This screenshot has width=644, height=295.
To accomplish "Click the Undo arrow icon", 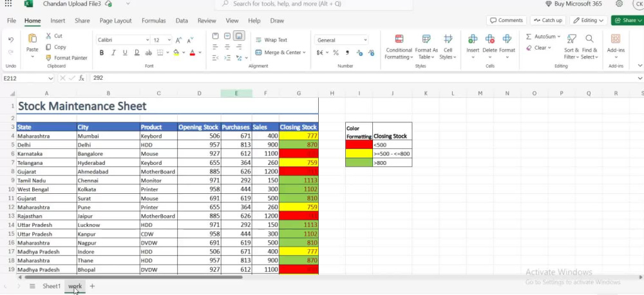I will pyautogui.click(x=11, y=40).
